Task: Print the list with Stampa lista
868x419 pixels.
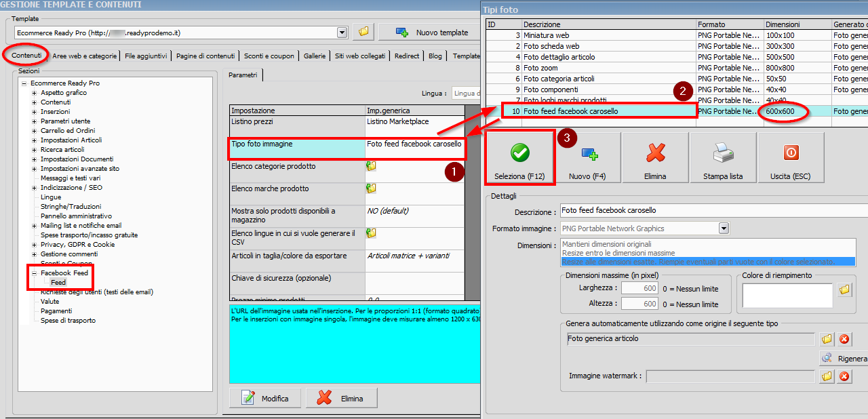Action: tap(723, 158)
